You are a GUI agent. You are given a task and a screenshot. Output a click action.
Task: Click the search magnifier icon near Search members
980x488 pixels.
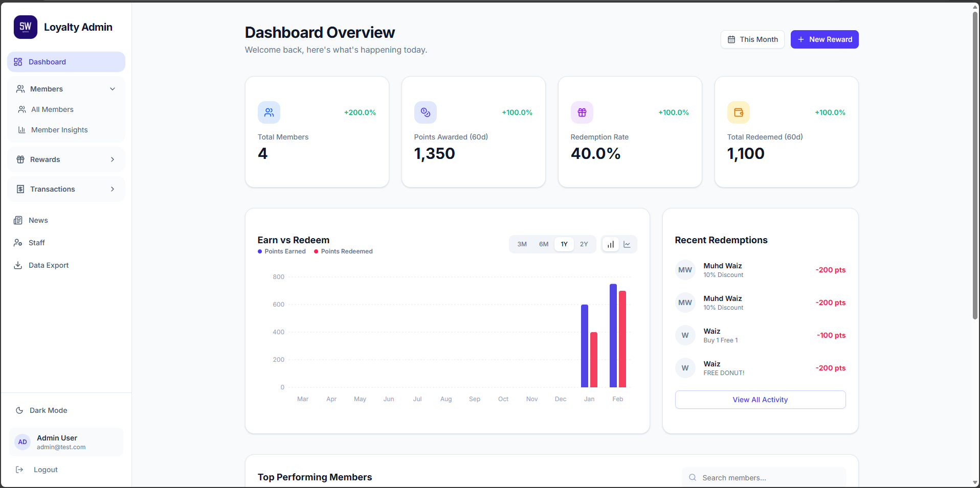(693, 477)
